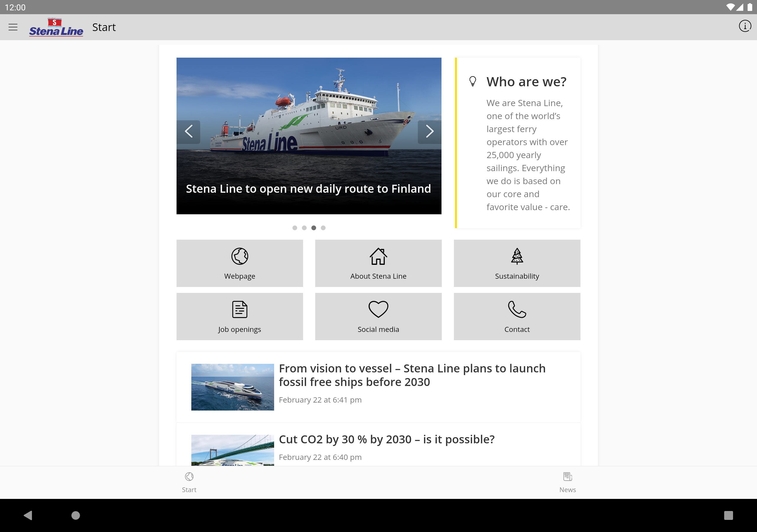Open the Contact phone tile
The height and width of the screenshot is (532, 757).
[517, 317]
